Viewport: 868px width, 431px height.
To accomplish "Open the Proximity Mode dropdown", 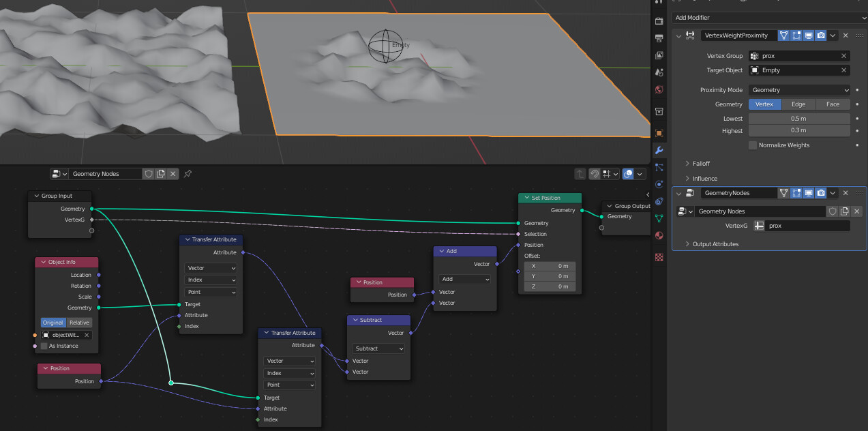I will point(799,89).
